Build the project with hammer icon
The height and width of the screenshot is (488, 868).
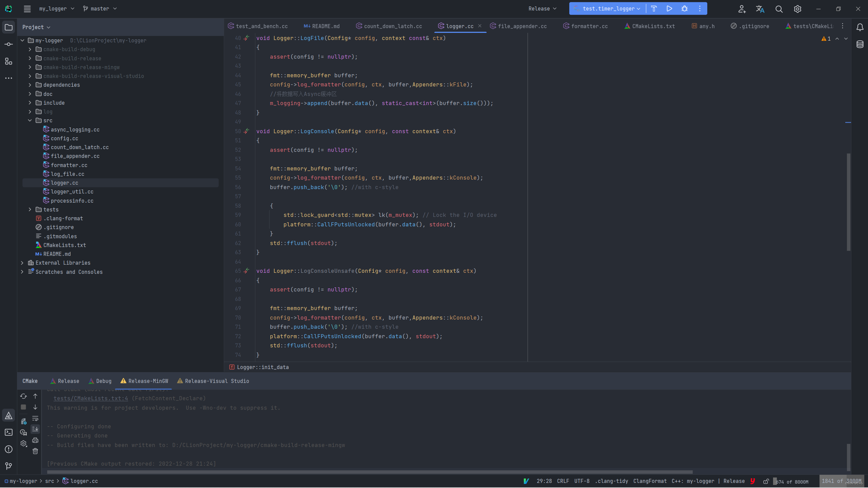[654, 9]
